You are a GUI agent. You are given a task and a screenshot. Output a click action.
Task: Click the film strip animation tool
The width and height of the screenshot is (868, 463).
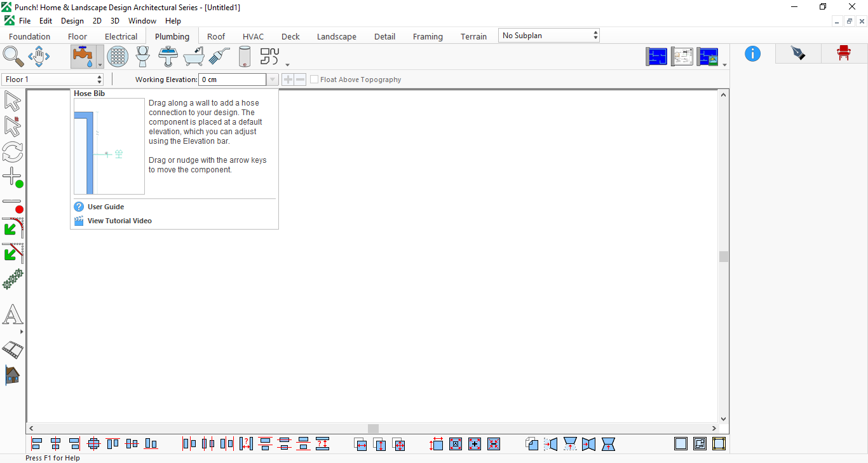point(13,349)
